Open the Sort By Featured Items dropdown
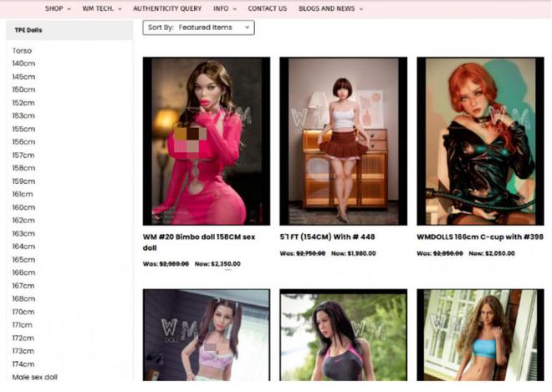552x392 pixels. click(x=199, y=28)
